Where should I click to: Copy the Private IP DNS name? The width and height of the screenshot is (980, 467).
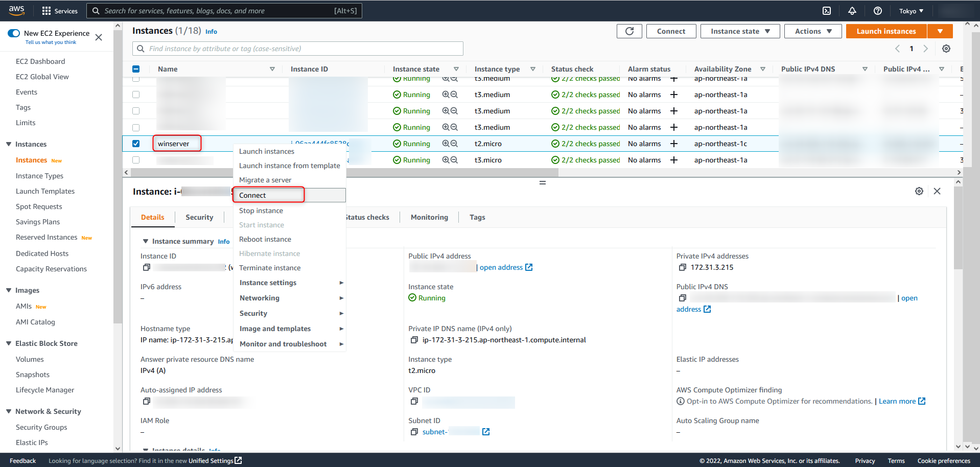click(414, 340)
